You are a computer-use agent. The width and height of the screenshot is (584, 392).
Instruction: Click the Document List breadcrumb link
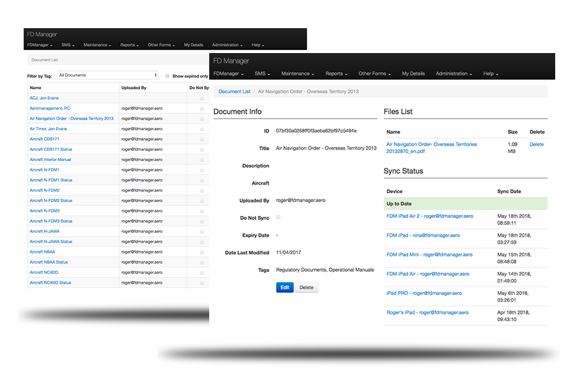point(234,91)
